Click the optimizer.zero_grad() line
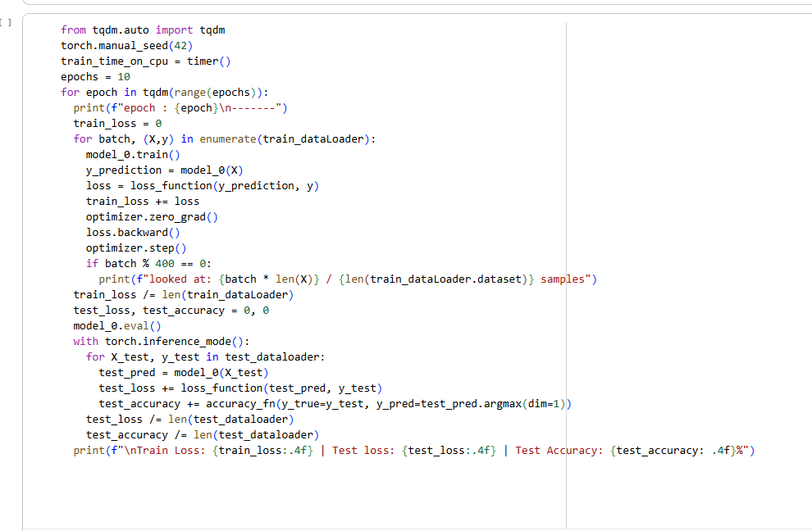Image resolution: width=812 pixels, height=531 pixels. 152,217
